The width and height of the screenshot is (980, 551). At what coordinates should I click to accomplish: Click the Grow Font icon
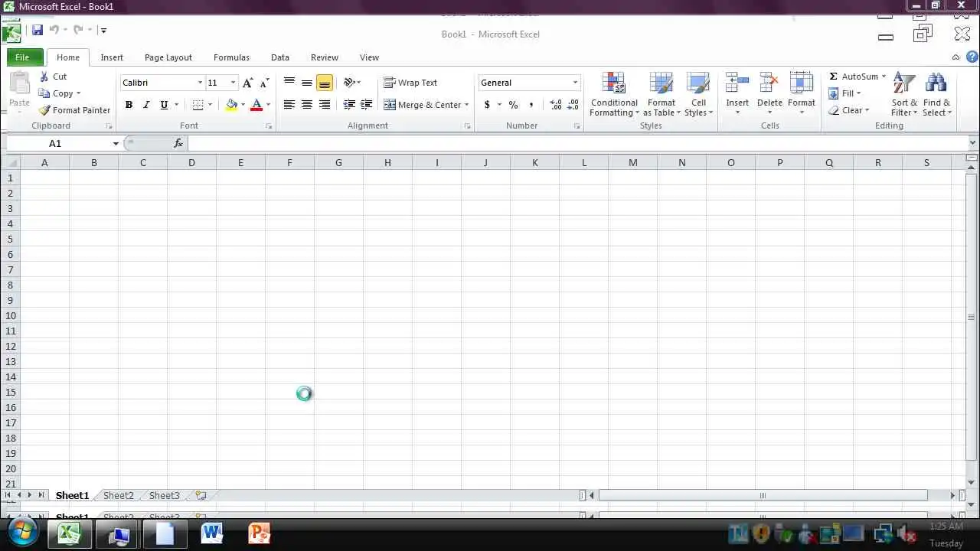tap(247, 83)
